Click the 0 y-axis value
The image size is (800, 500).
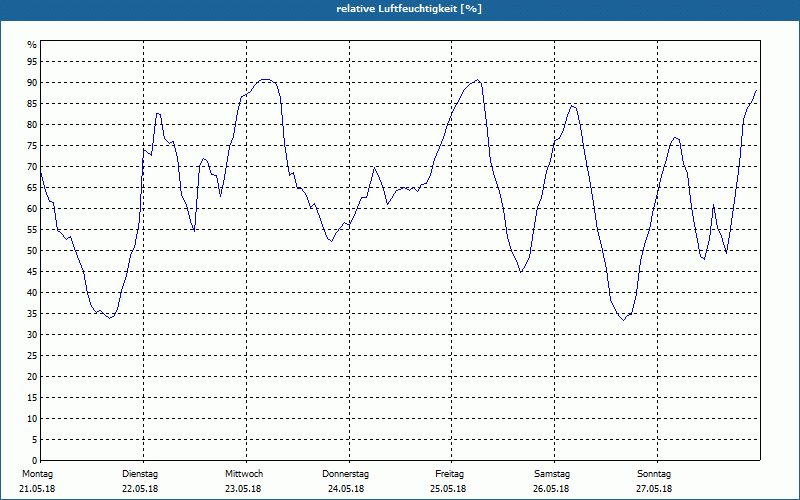pyautogui.click(x=35, y=460)
